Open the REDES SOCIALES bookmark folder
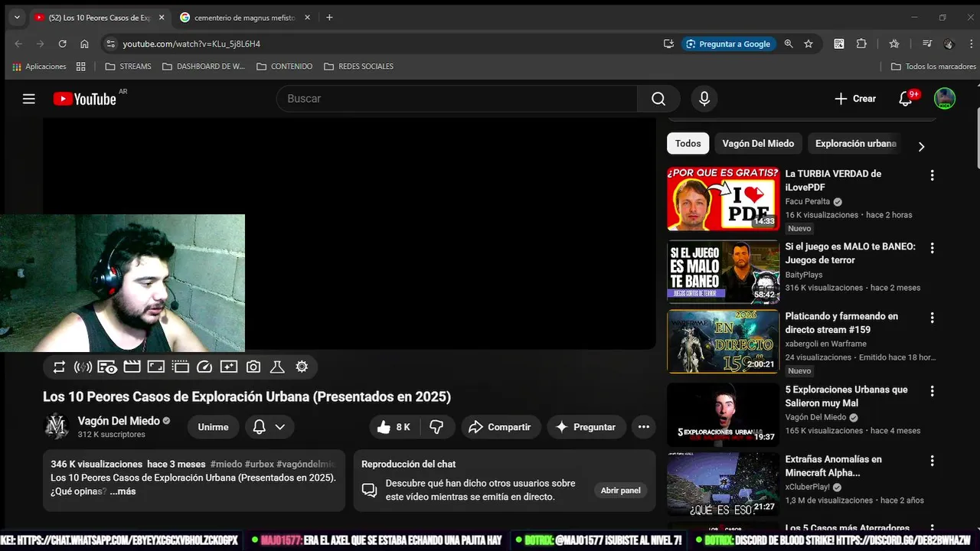Viewport: 980px width, 551px height. coord(358,67)
